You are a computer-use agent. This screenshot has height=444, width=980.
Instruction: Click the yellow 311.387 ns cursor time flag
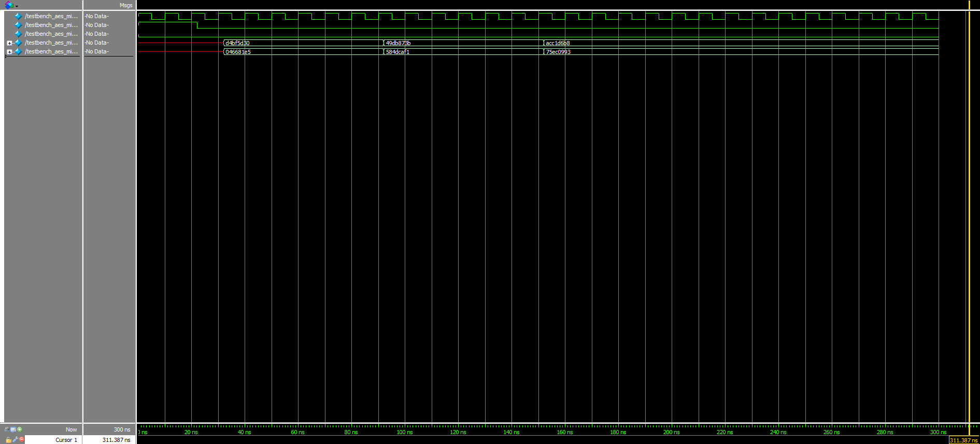[963, 440]
